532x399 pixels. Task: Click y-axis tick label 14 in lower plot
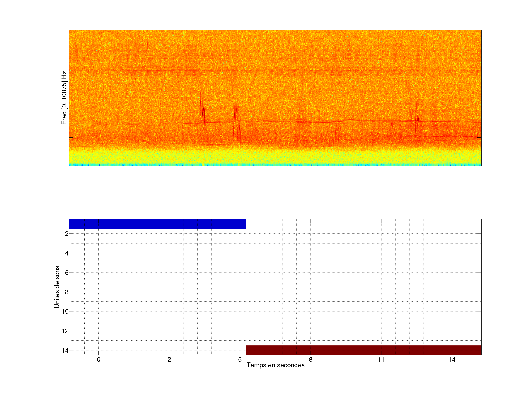point(65,350)
